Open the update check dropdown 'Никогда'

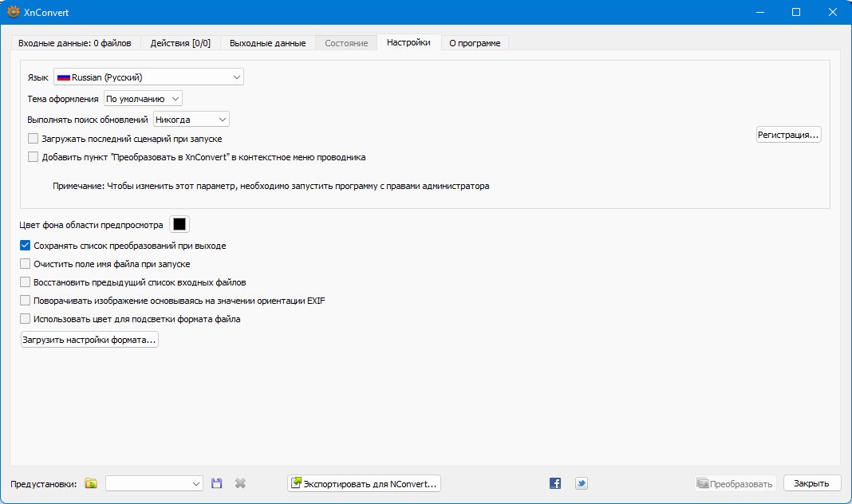click(x=191, y=120)
